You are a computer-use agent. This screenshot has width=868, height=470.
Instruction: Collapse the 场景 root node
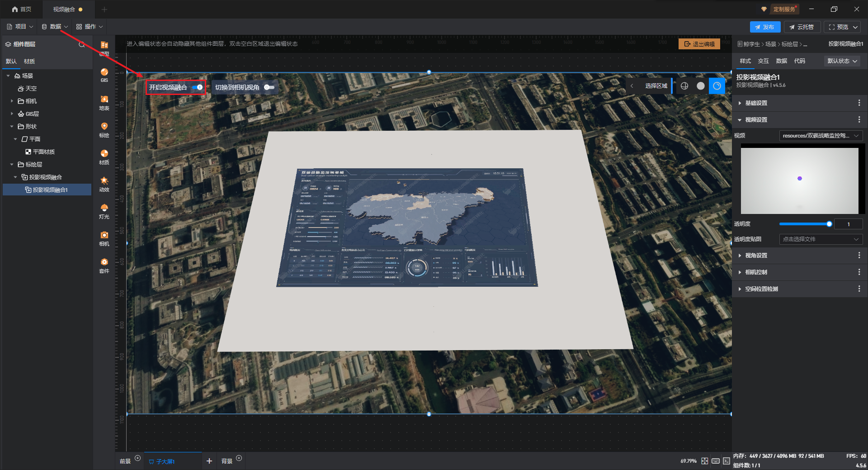[8, 76]
